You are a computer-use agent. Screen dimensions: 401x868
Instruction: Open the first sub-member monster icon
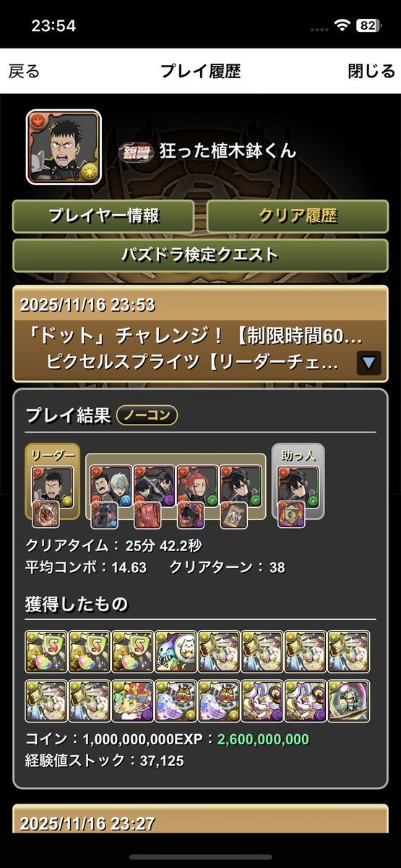[111, 485]
